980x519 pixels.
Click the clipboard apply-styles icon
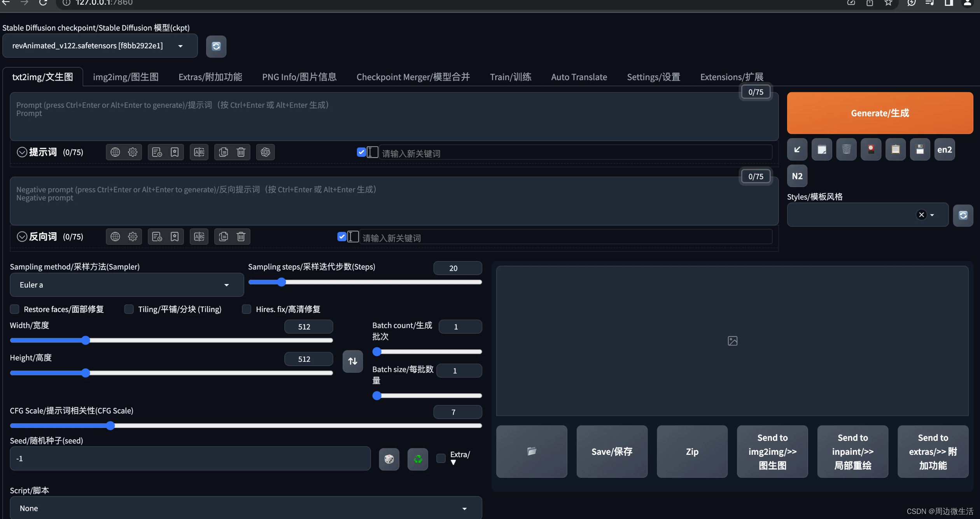coord(896,149)
